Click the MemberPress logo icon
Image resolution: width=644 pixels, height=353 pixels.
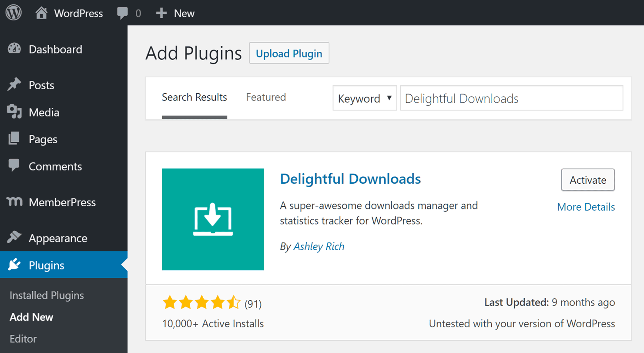click(15, 202)
